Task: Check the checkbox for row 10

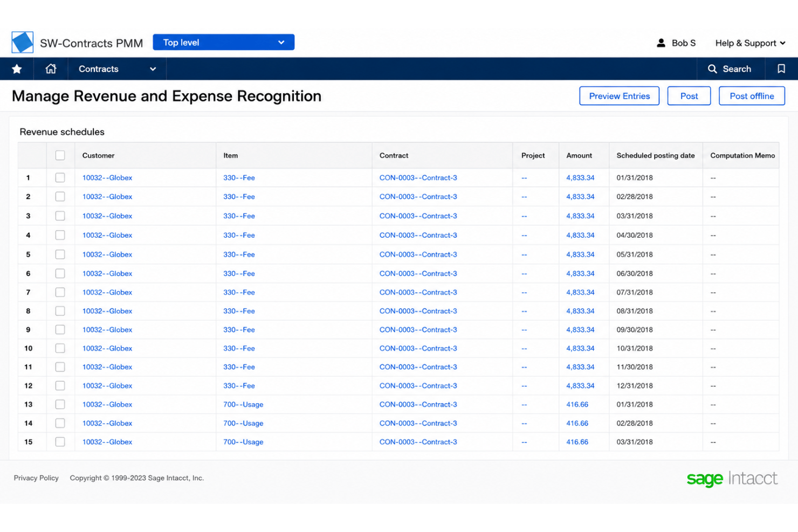Action: [x=60, y=348]
